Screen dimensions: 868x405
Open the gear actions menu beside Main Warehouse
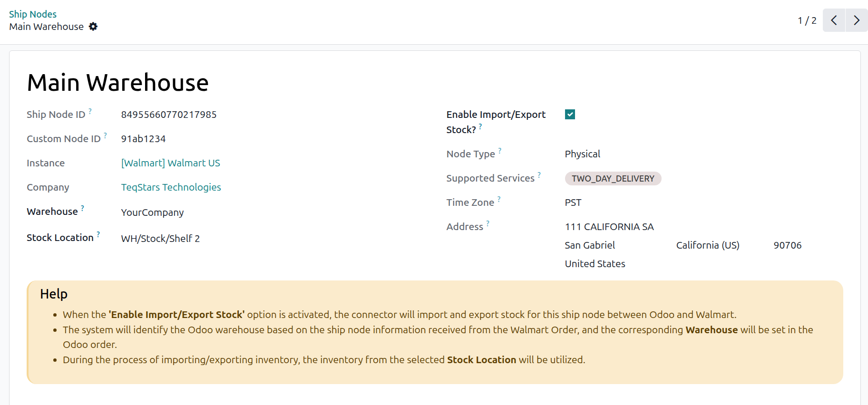pyautogui.click(x=93, y=27)
